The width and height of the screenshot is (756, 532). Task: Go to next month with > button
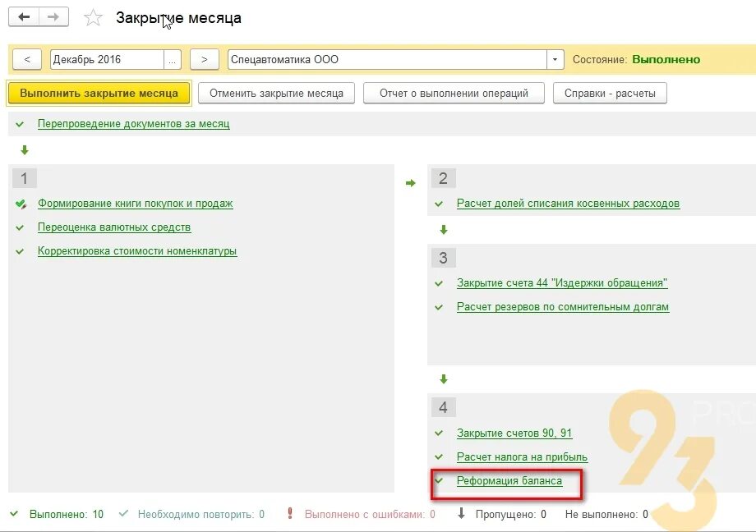204,58
